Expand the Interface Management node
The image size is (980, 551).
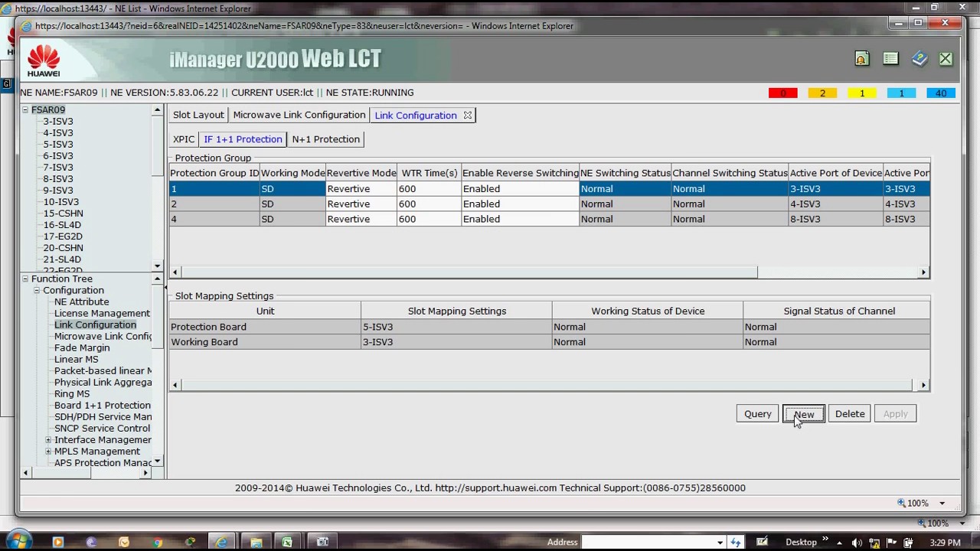[48, 440]
